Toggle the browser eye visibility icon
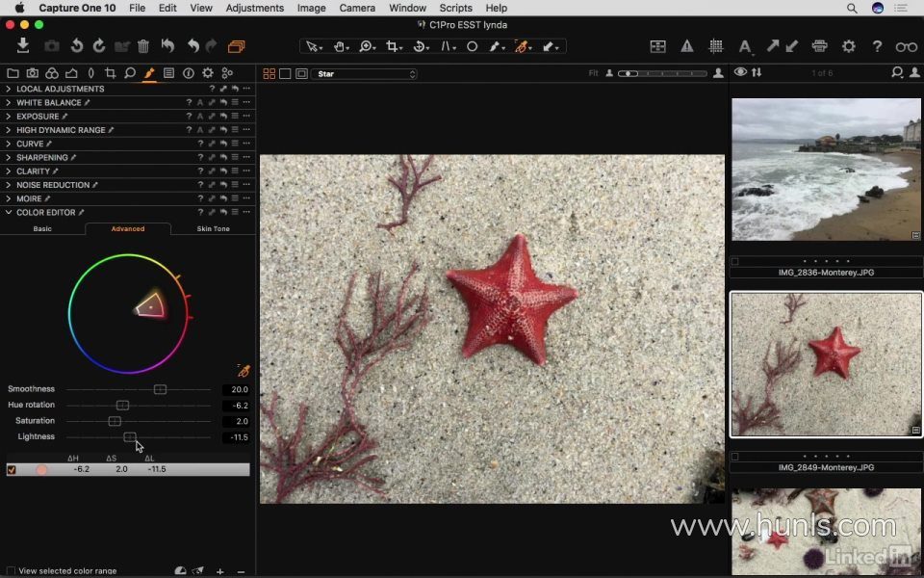Viewport: 924px width, 578px height. click(740, 72)
